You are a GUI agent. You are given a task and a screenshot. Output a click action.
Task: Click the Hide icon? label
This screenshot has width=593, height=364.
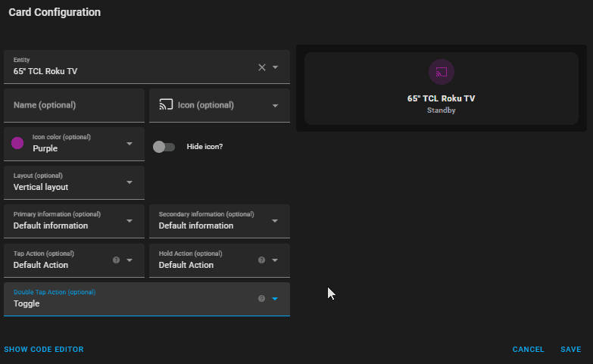204,147
